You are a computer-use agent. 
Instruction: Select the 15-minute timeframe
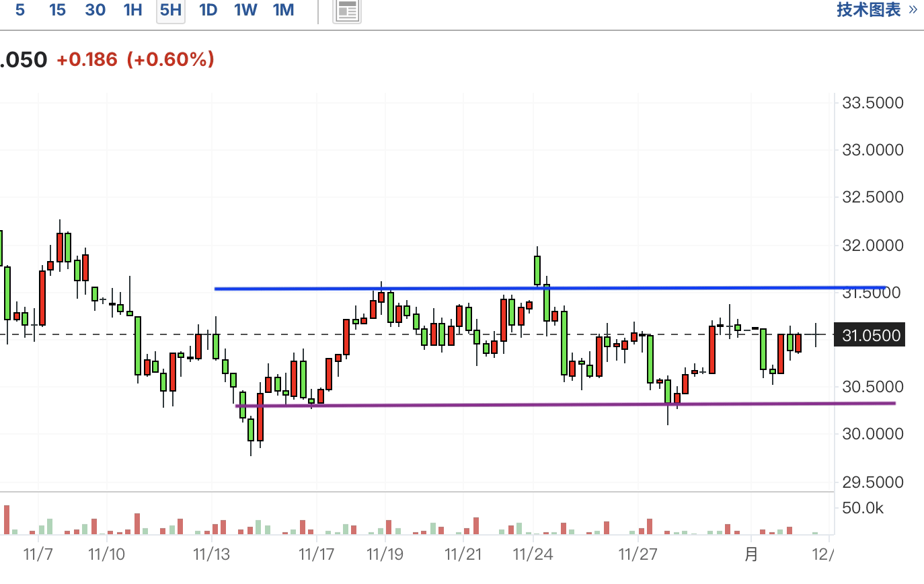click(58, 10)
